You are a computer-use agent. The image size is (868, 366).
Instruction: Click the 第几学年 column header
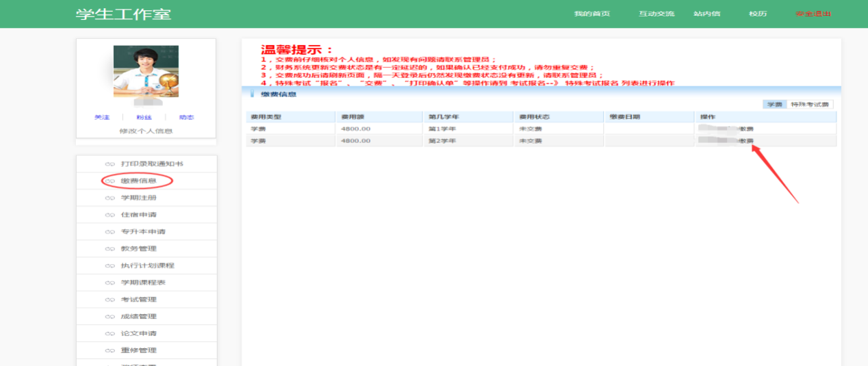[x=468, y=117]
